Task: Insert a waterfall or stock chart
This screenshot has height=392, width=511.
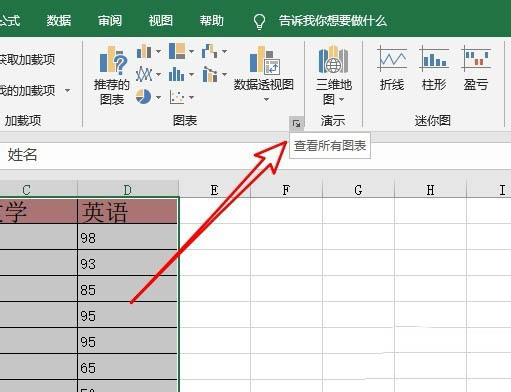Action: [210, 51]
